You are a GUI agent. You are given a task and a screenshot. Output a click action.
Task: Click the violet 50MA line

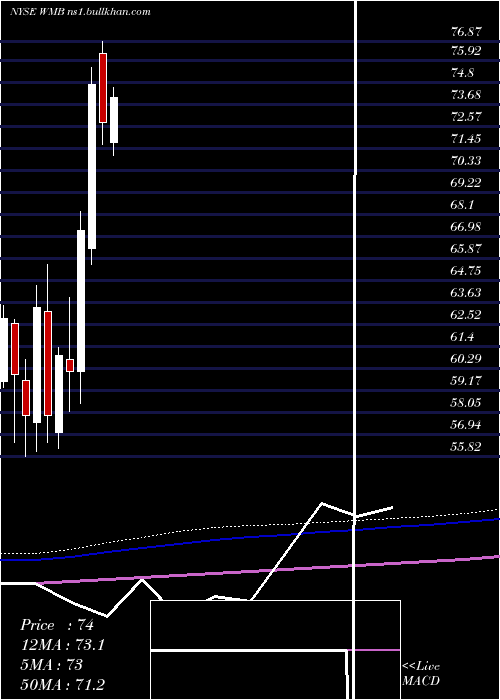pyautogui.click(x=268, y=570)
